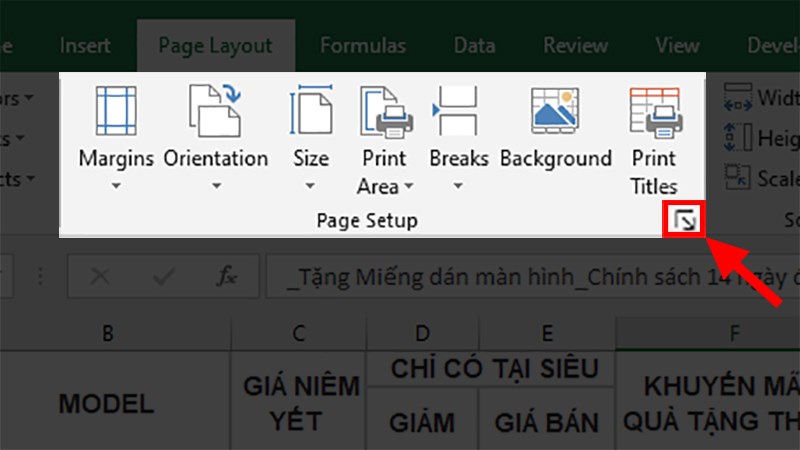Select the Page Layout tab
The width and height of the screenshot is (800, 450).
(x=215, y=46)
